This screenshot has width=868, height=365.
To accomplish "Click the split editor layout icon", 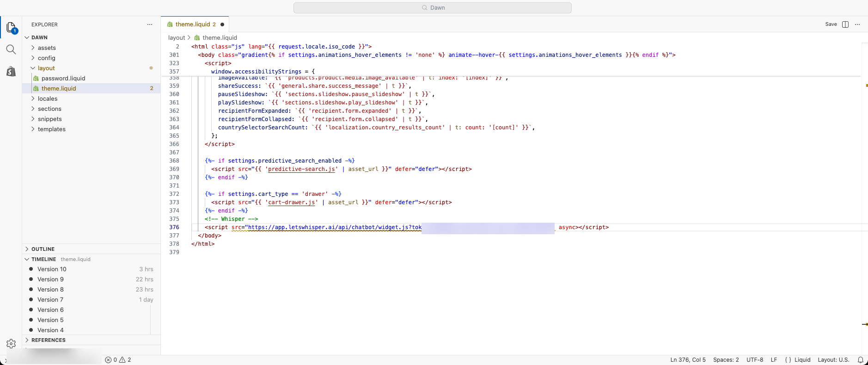I will tap(845, 24).
